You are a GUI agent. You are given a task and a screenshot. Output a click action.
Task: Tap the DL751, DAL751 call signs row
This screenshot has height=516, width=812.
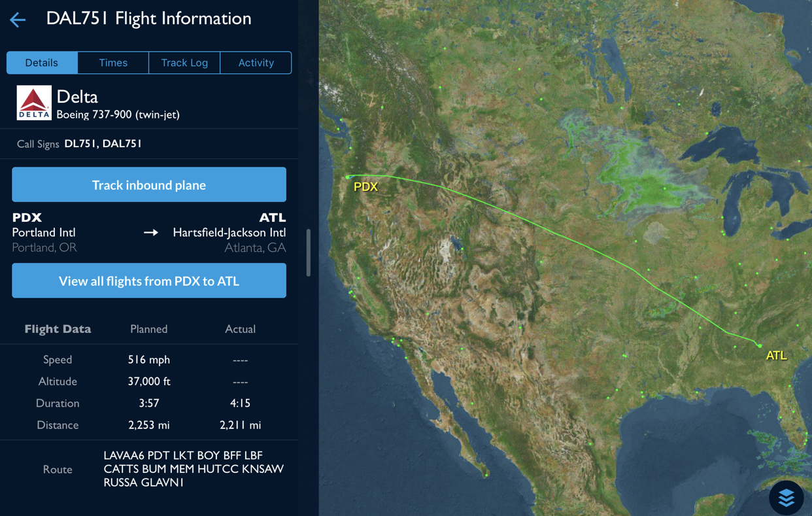point(103,144)
